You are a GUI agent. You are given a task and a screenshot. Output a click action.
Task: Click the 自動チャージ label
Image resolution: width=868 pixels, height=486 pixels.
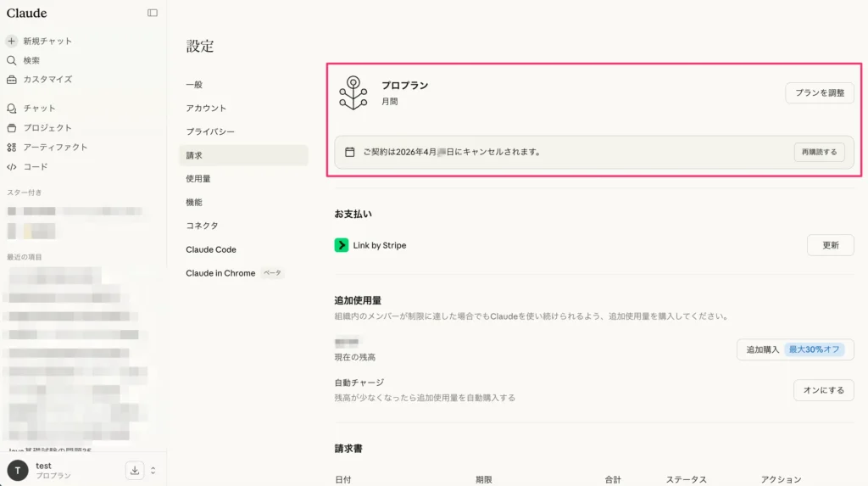pos(359,383)
